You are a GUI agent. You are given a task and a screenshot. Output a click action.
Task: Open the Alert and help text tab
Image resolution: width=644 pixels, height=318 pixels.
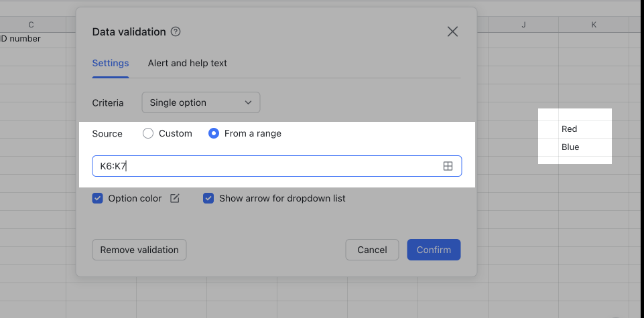tap(188, 63)
